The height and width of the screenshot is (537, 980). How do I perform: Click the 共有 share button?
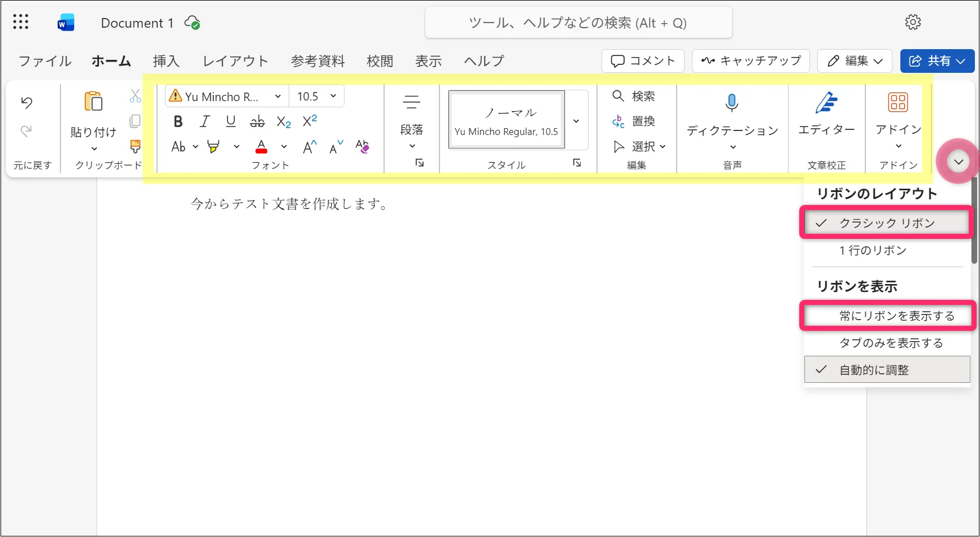pos(937,61)
